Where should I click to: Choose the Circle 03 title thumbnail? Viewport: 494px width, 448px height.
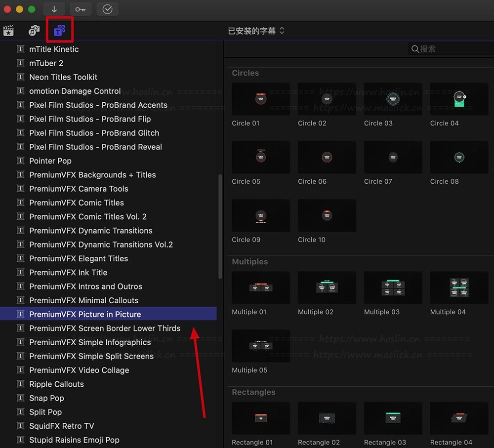pos(393,99)
